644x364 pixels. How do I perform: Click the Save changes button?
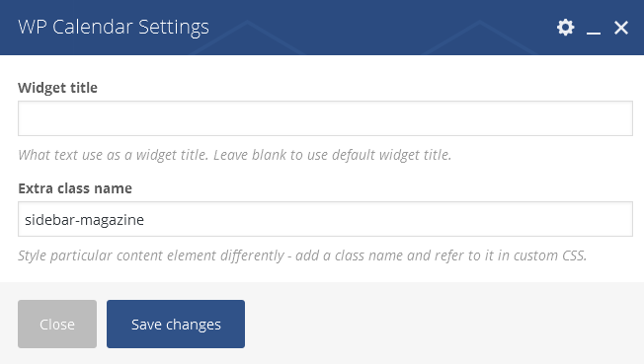point(176,325)
